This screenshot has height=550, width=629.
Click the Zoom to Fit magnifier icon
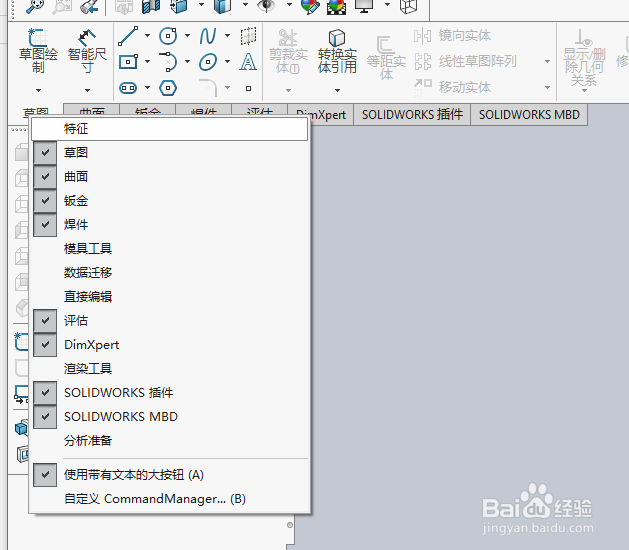coord(34,6)
